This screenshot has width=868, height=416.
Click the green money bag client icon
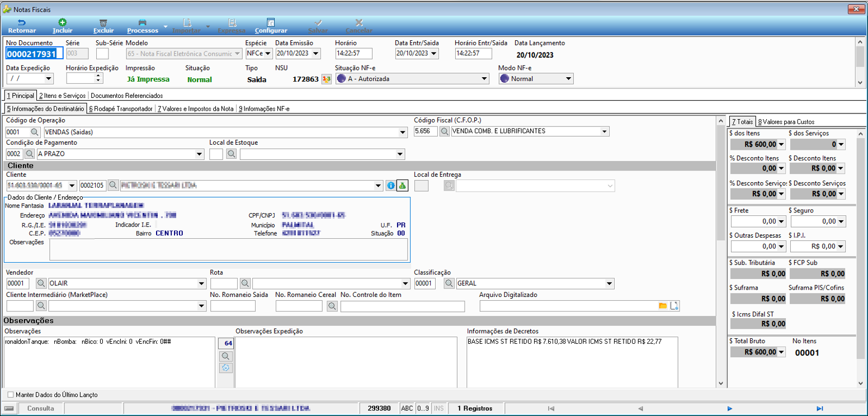(402, 186)
